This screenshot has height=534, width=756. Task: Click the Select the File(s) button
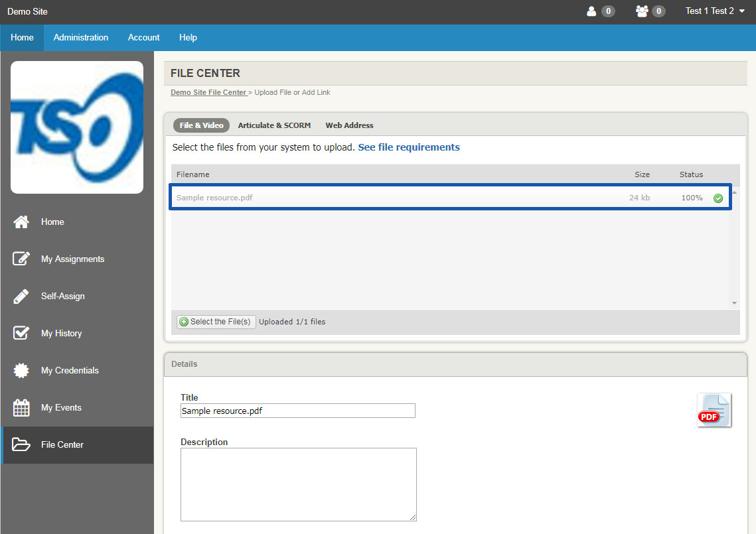[215, 321]
